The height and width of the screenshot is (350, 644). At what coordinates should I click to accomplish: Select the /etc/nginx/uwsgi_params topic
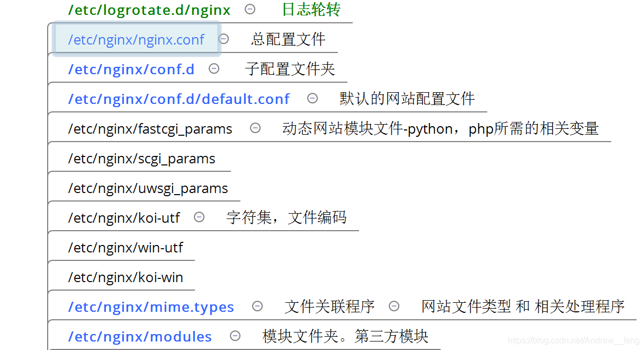(x=148, y=188)
